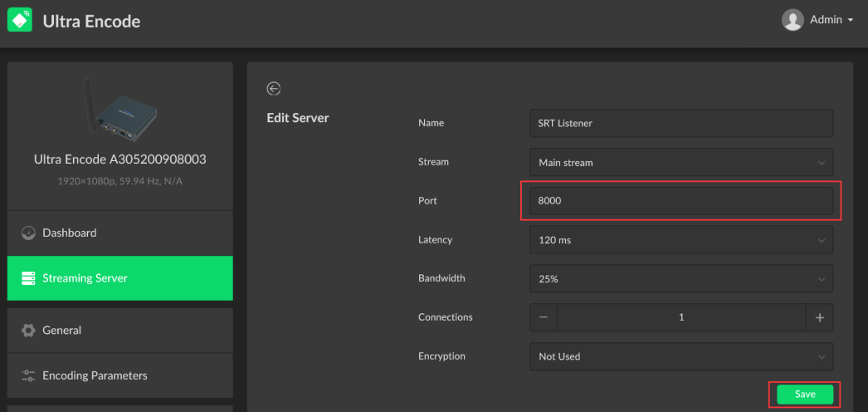Click the Port field showing 8000

(x=681, y=201)
